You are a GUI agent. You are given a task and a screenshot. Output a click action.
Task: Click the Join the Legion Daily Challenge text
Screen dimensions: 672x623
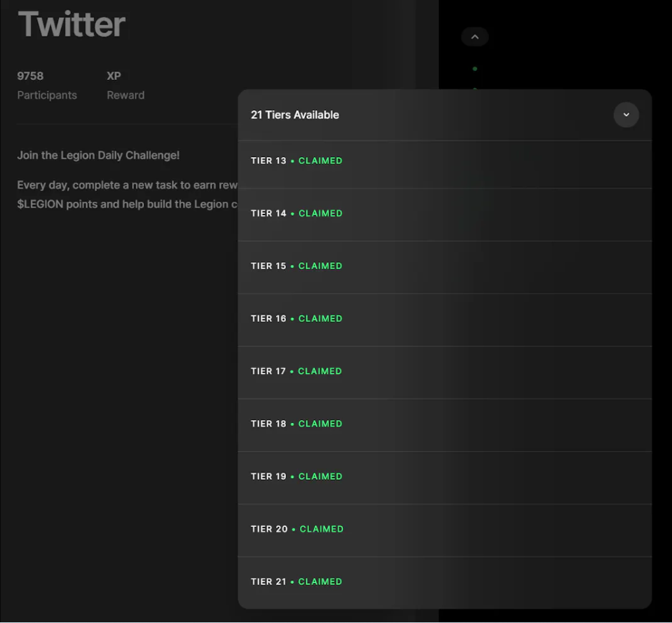[x=98, y=155]
